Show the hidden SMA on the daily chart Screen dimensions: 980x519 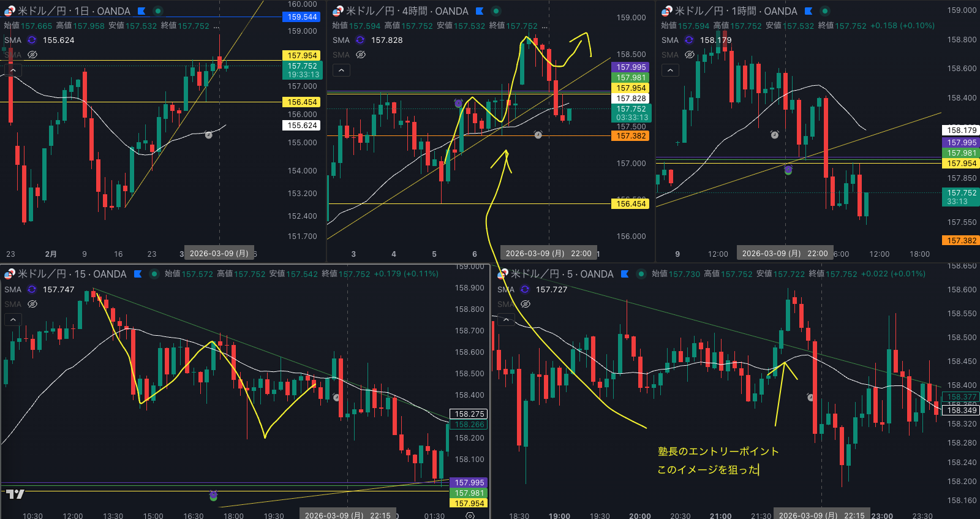[32, 55]
